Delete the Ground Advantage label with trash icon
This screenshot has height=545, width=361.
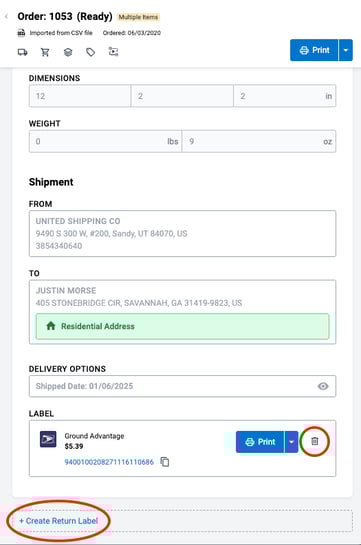[x=314, y=441]
